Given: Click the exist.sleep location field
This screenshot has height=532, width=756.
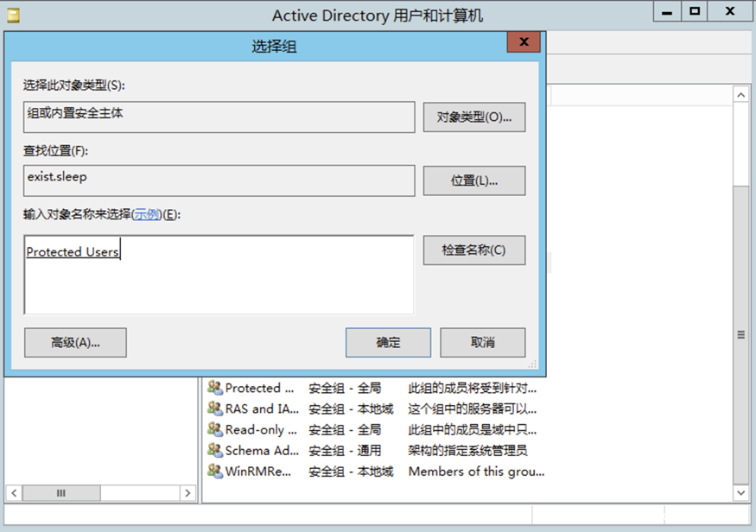Looking at the screenshot, I should pos(216,180).
